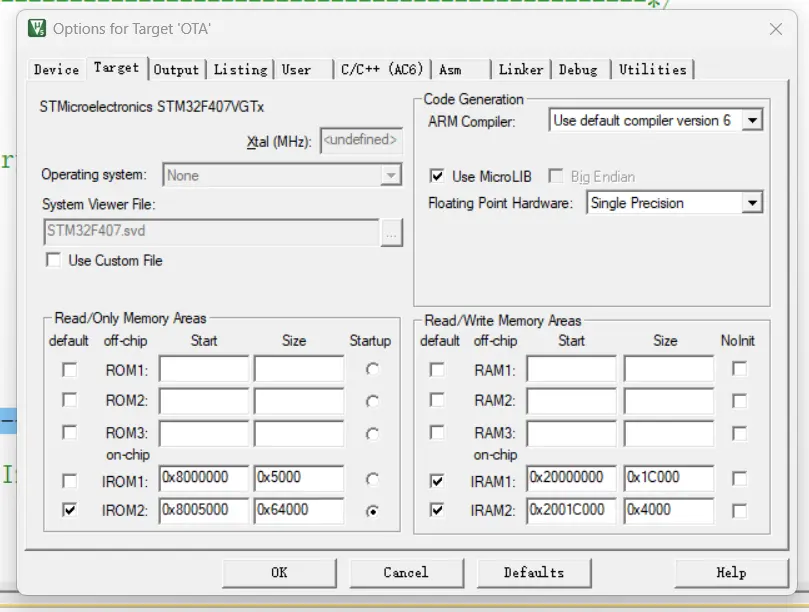Edit the IROM2 Start address 0x8005000
809x612 pixels.
click(204, 510)
